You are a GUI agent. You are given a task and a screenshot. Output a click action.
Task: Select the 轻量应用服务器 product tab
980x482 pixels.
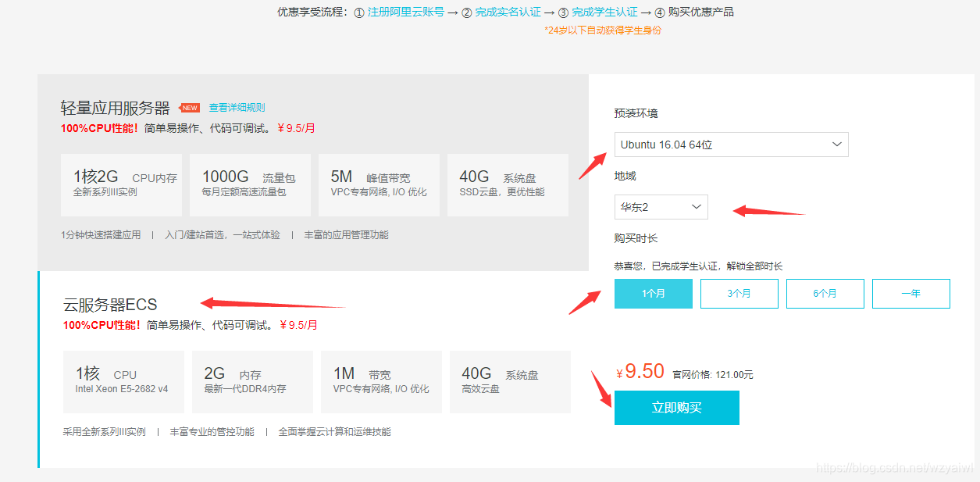312,173
